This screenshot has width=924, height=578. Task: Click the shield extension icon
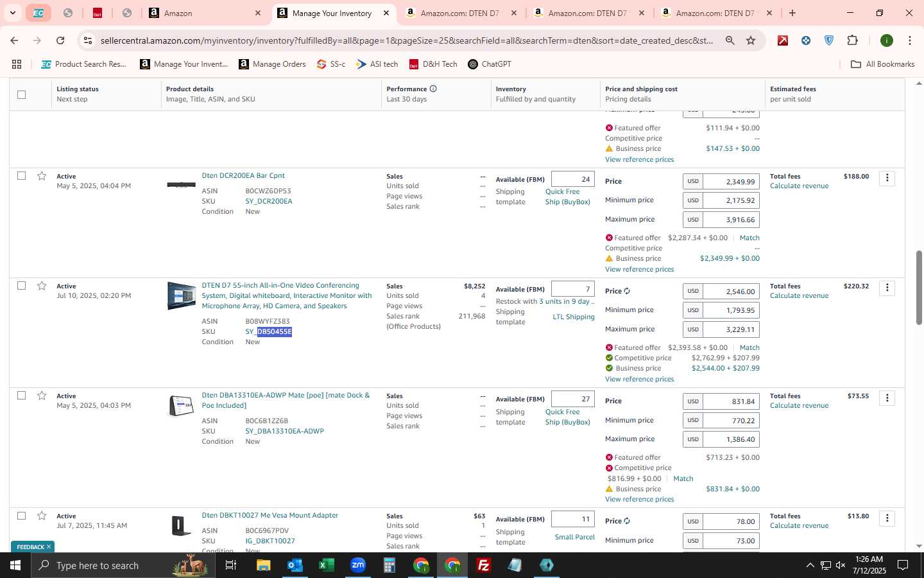(x=829, y=40)
